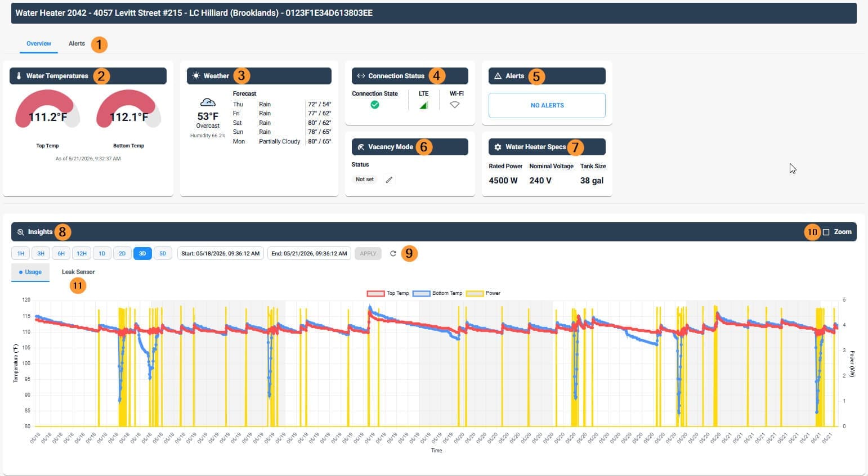Click the NO ALERTS box
868x476 pixels.
[547, 105]
